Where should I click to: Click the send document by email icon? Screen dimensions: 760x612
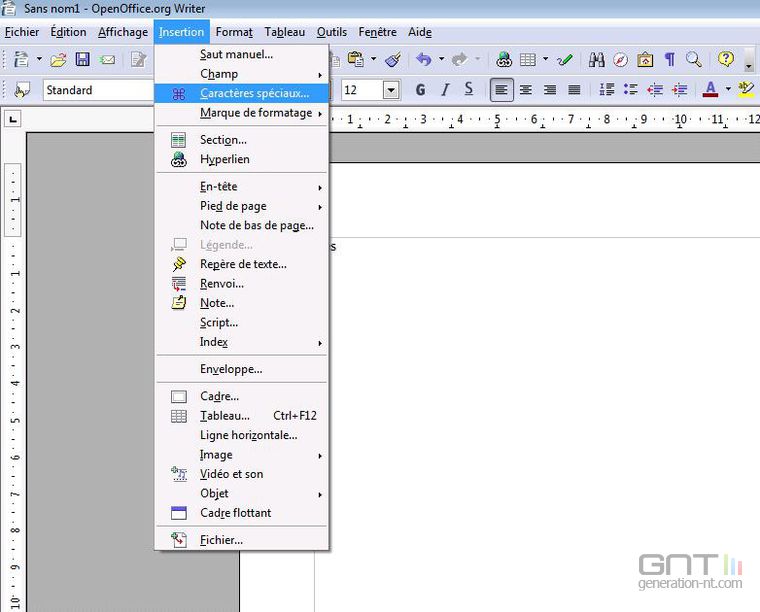107,60
